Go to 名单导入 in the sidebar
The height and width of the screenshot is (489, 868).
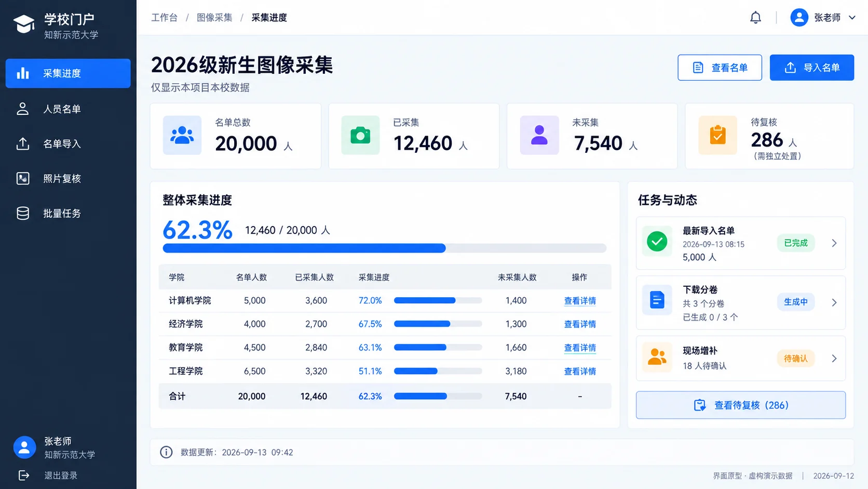68,144
